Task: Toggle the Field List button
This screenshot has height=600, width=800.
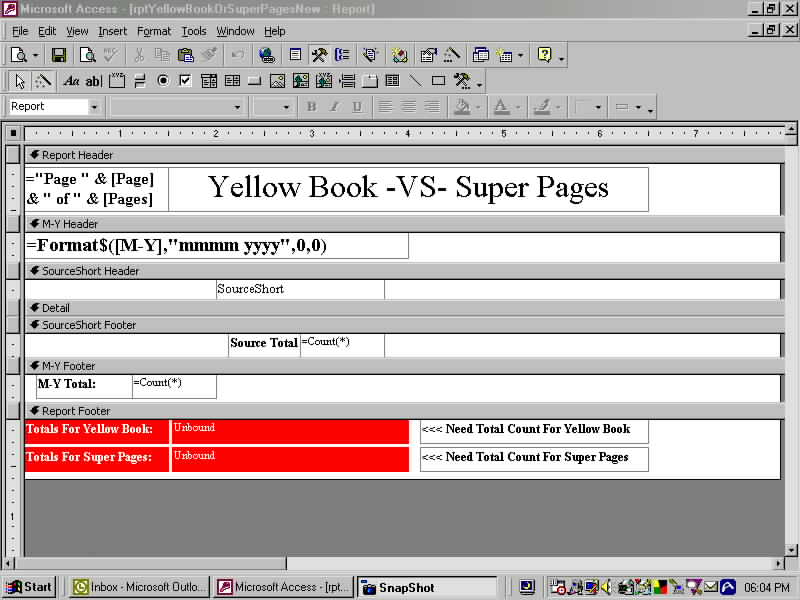Action: (295, 55)
